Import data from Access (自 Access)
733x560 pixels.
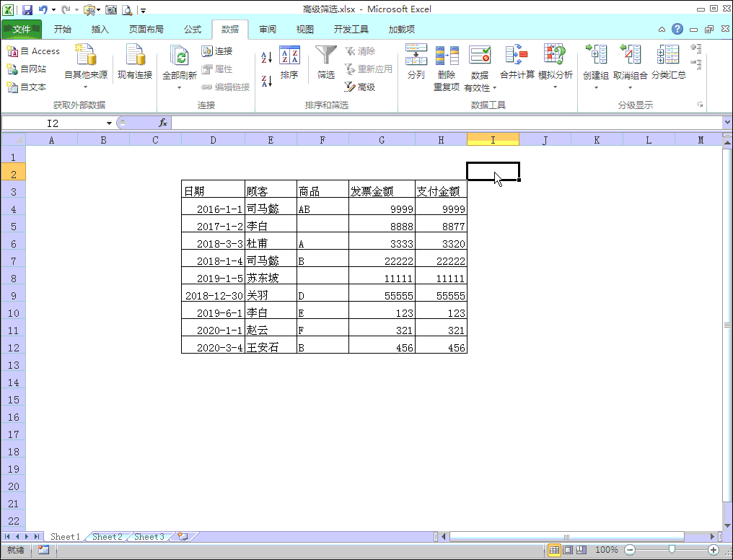(33, 51)
